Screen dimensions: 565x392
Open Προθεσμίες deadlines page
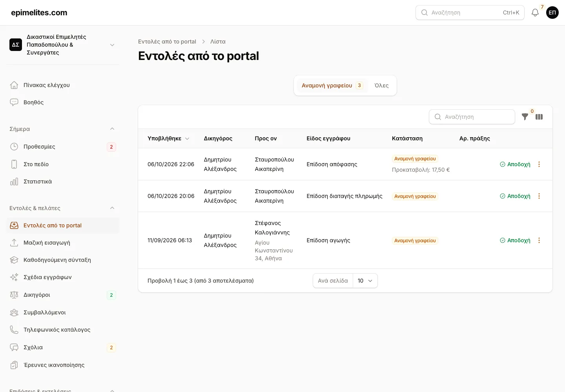[63, 147]
